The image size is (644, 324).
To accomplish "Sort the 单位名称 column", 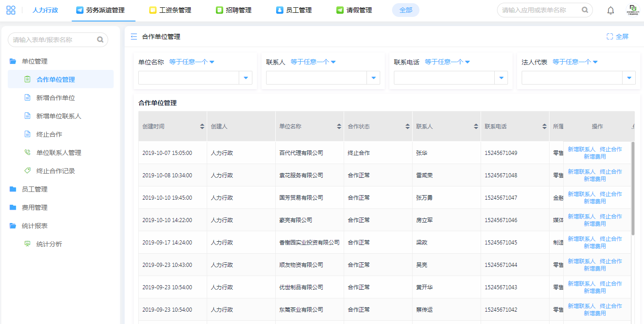I will [339, 127].
